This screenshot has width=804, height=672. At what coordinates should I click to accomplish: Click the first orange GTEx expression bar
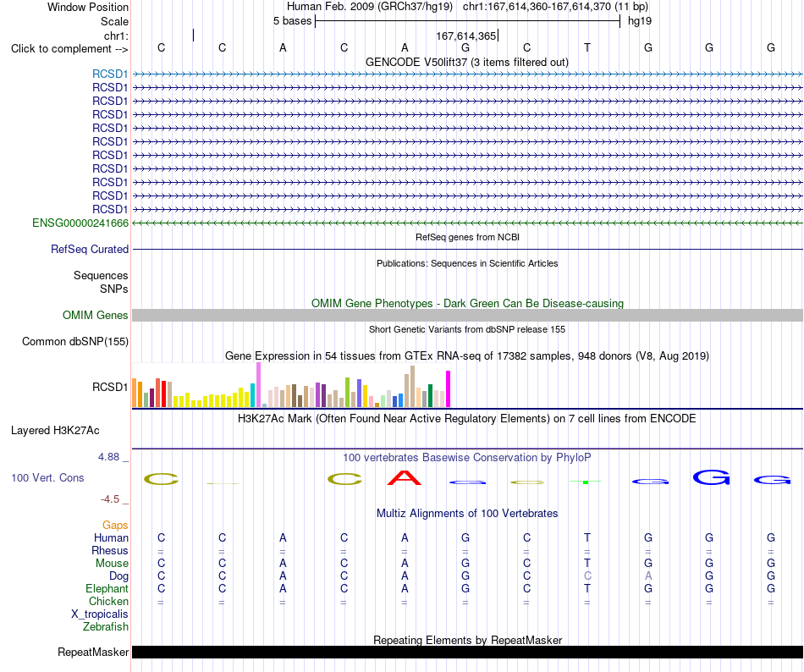tap(135, 394)
